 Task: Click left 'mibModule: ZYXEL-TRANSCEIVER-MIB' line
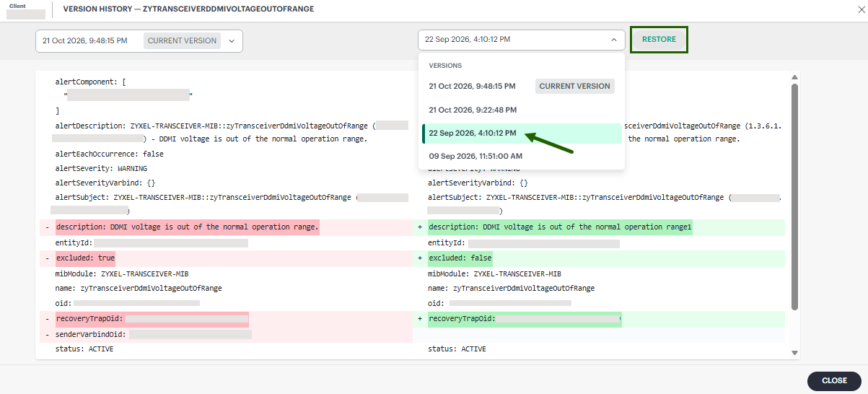[122, 274]
